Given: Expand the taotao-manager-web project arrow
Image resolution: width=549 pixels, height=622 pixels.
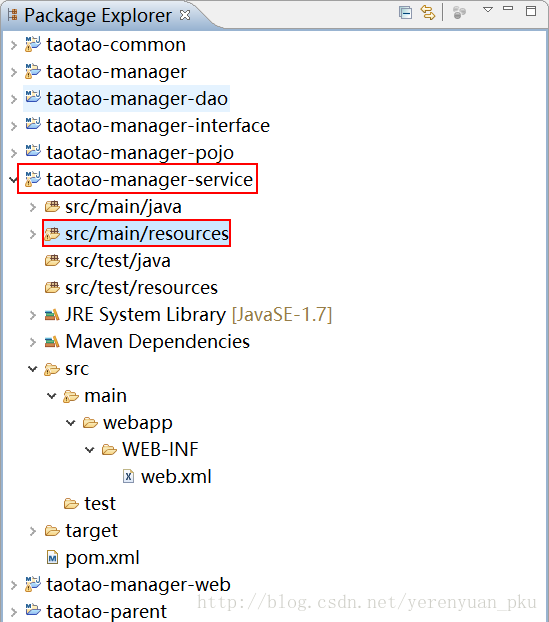Looking at the screenshot, I should click(x=14, y=585).
